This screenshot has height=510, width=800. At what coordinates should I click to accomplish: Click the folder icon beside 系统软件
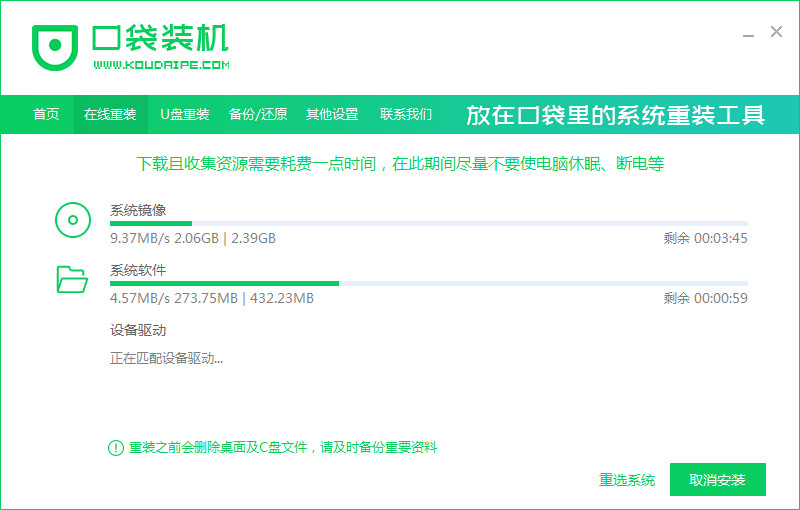[72, 279]
